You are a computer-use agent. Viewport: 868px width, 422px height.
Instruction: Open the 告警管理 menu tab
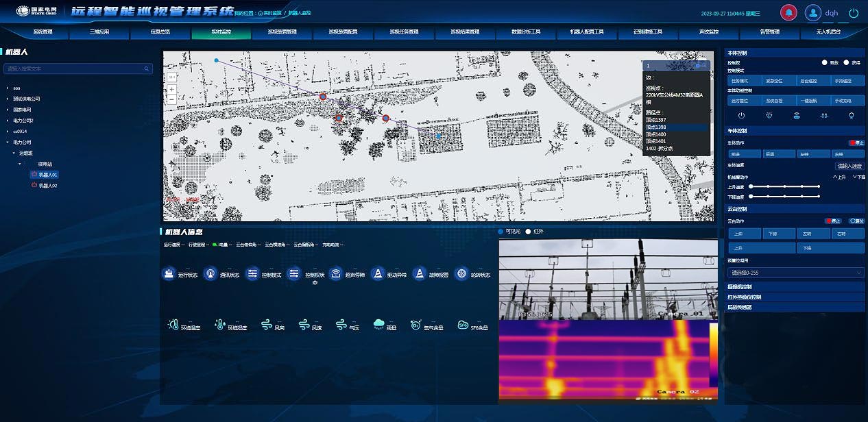click(x=770, y=32)
